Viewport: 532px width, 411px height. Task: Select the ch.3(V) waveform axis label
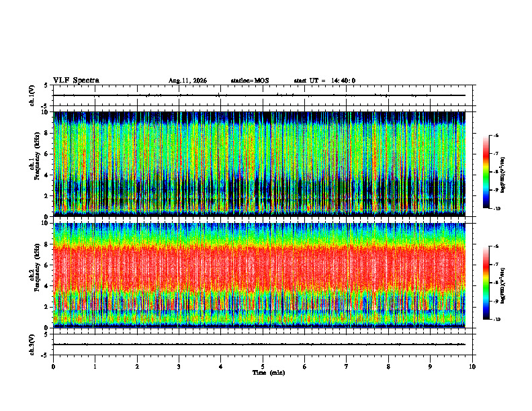[x=32, y=345]
